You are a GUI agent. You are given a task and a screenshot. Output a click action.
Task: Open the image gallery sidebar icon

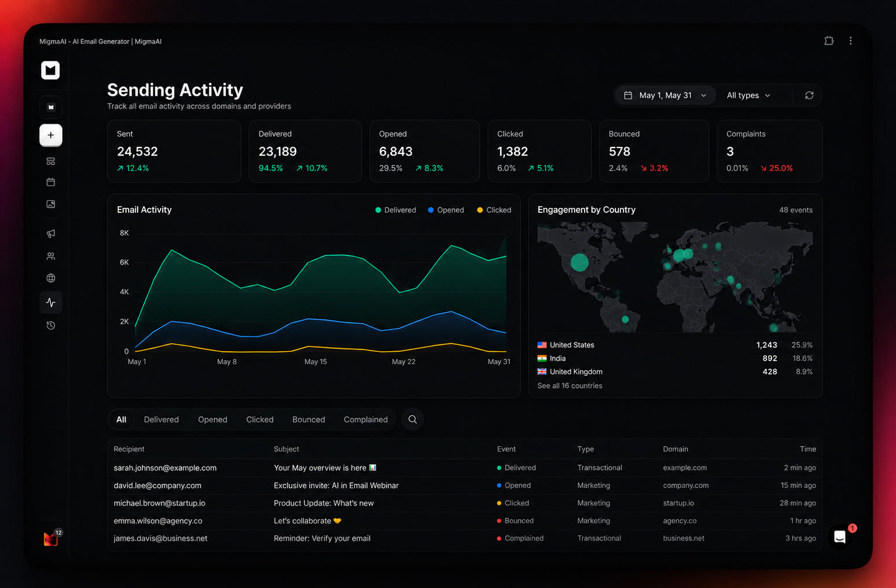click(51, 204)
